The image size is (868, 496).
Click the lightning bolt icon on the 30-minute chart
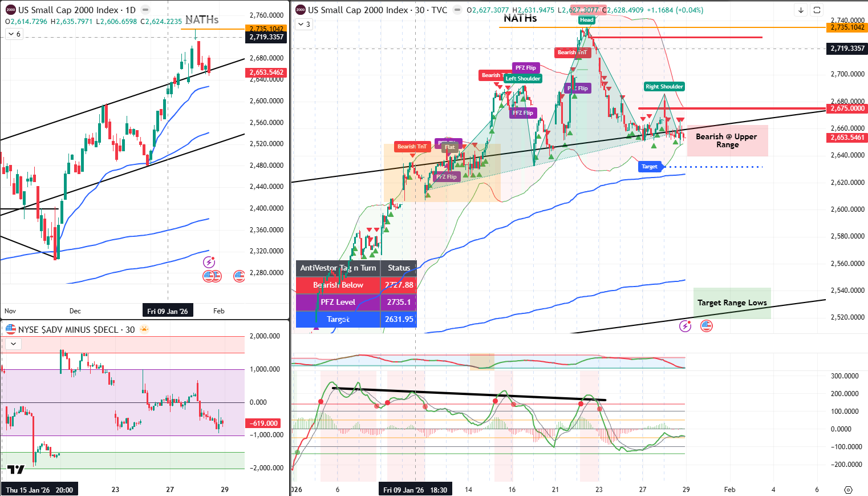685,326
